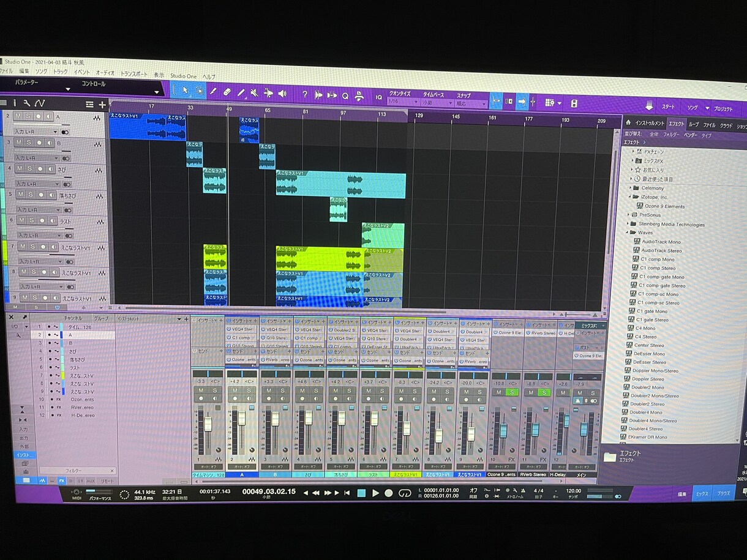The height and width of the screenshot is (560, 747).
Task: Sort browser by ベンダー
Action: pyautogui.click(x=690, y=135)
